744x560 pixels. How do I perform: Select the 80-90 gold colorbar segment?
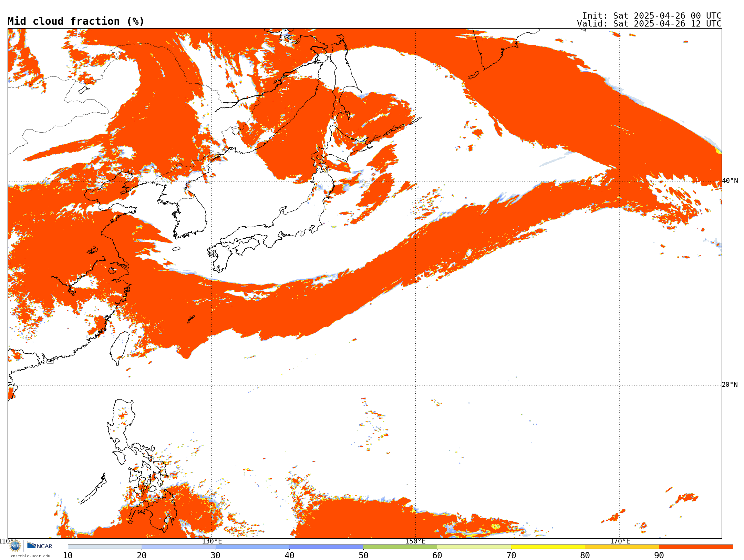pyautogui.click(x=622, y=547)
